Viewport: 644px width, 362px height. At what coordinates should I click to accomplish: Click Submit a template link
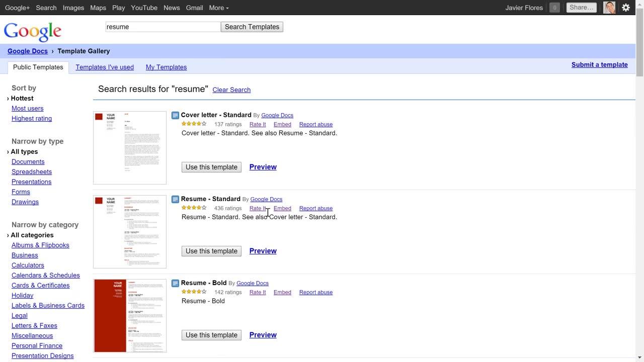point(600,65)
